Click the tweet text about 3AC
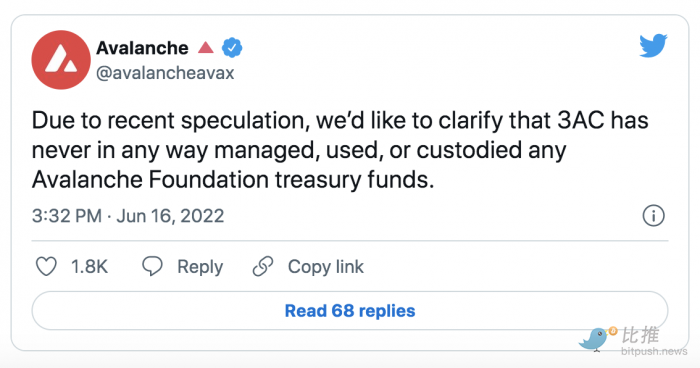Screen dimensions: 700x368 (340, 150)
